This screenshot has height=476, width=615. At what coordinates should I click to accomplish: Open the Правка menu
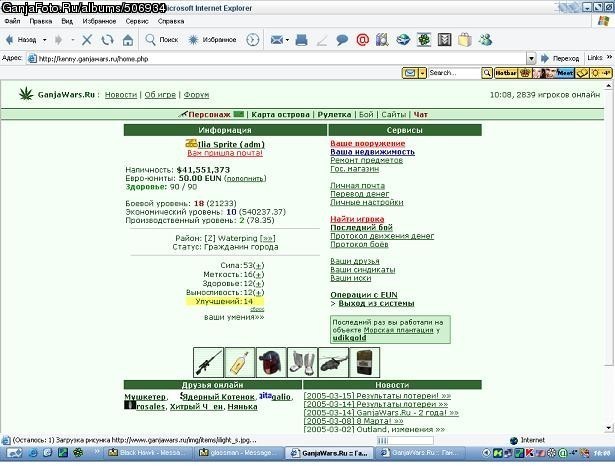click(x=41, y=21)
